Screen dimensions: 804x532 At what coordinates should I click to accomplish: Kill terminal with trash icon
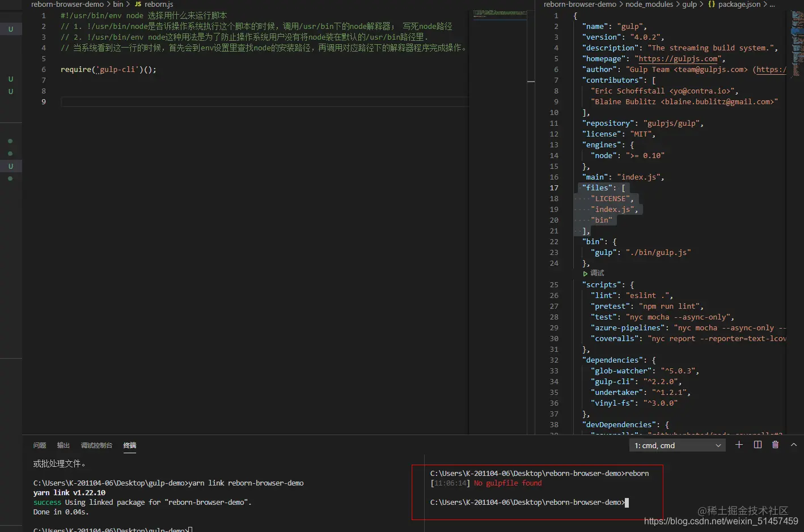(776, 445)
